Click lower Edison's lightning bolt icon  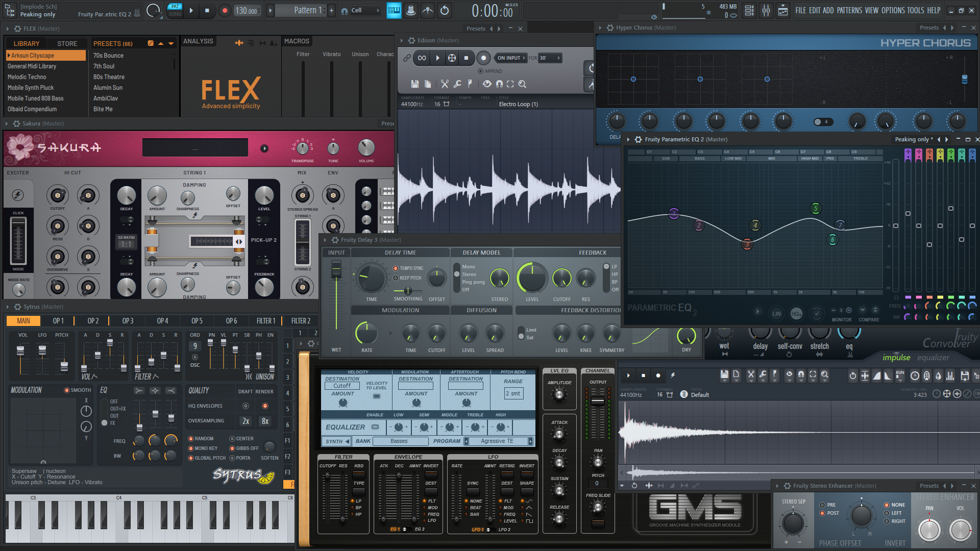tap(673, 375)
